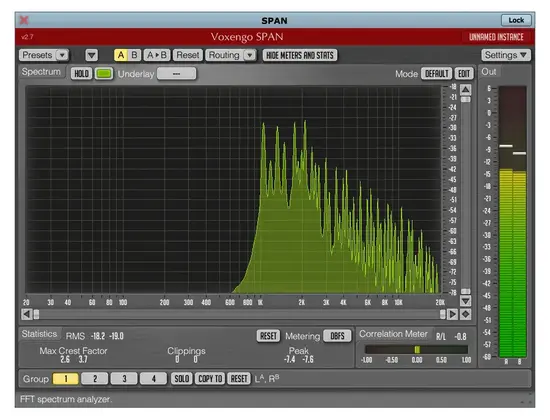Open the Routing dropdown arrow
The height and width of the screenshot is (420, 550).
(x=249, y=55)
